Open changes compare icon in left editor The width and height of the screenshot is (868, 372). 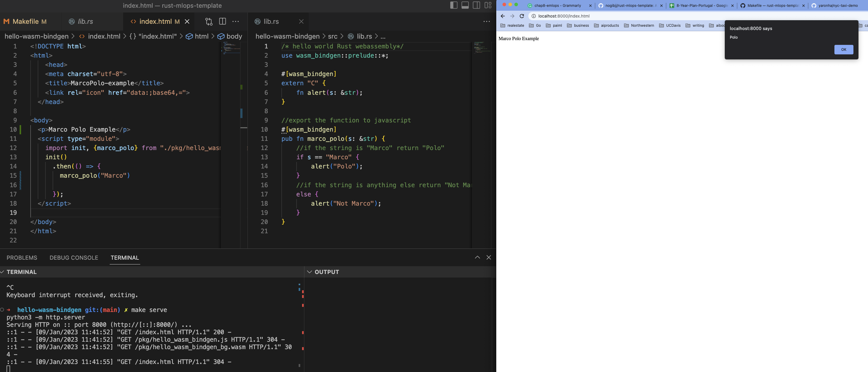[x=209, y=22]
